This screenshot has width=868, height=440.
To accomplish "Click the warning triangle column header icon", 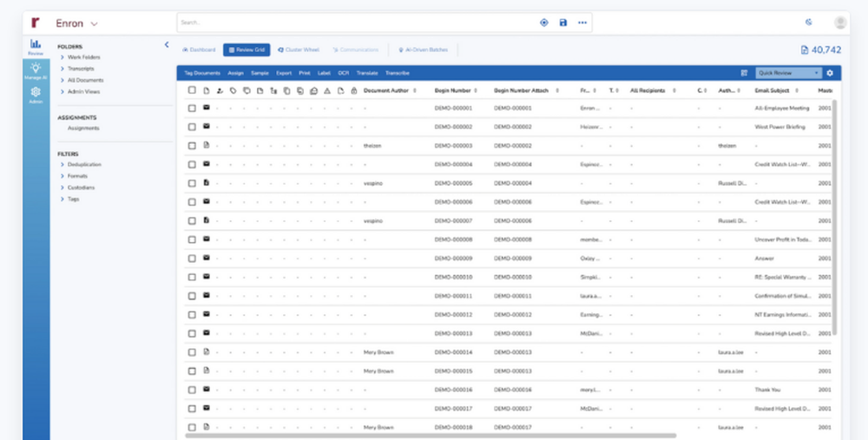I will (x=327, y=91).
